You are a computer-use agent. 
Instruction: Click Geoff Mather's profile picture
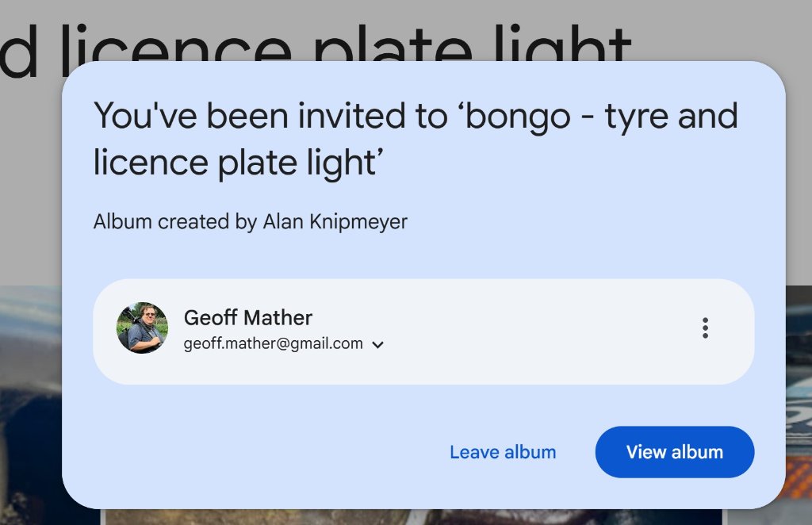point(142,328)
